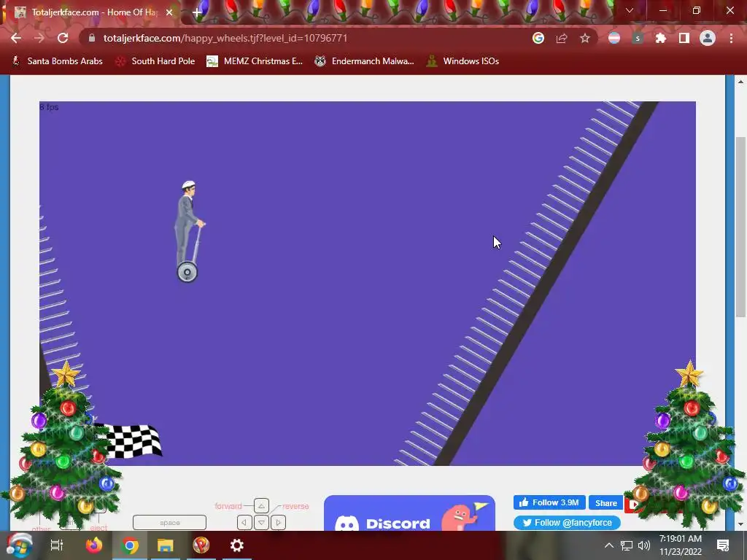This screenshot has width=747, height=560.
Task: Bookmark this page with the star
Action: [x=585, y=38]
